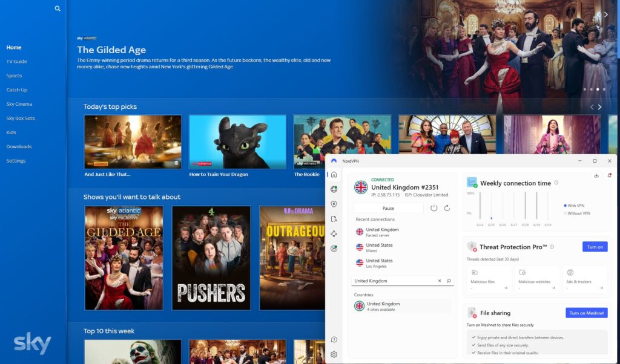This screenshot has height=364, width=620.
Task: Open the Meshnet icon in NordVPN sidebar
Action: click(x=334, y=234)
